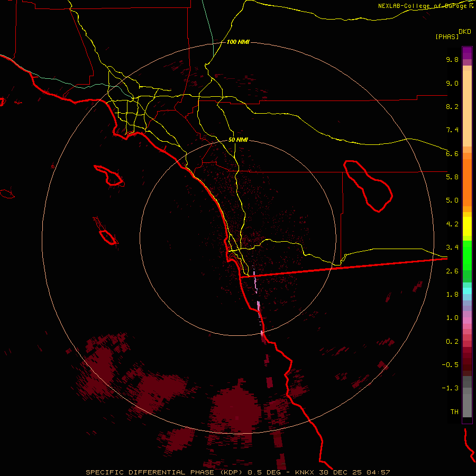Click the -1.3 scale label
The height and width of the screenshot is (476, 476).
point(450,388)
